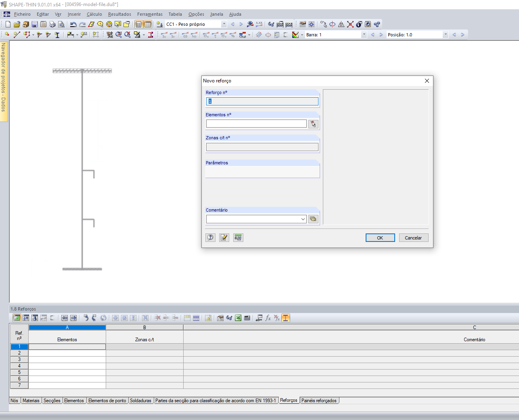Viewport: 519px width, 420px height.
Task: Open the Posição: 1.0 dropdown
Action: coord(446,35)
